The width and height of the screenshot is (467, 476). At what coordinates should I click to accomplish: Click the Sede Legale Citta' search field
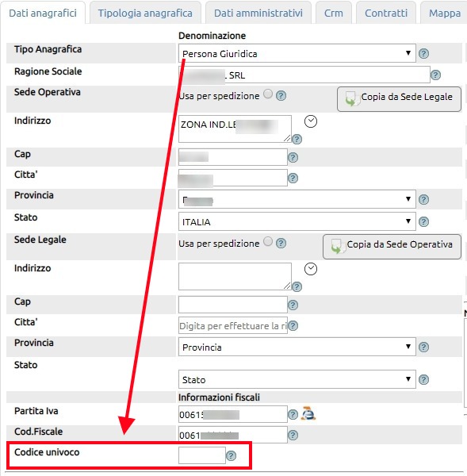point(233,326)
